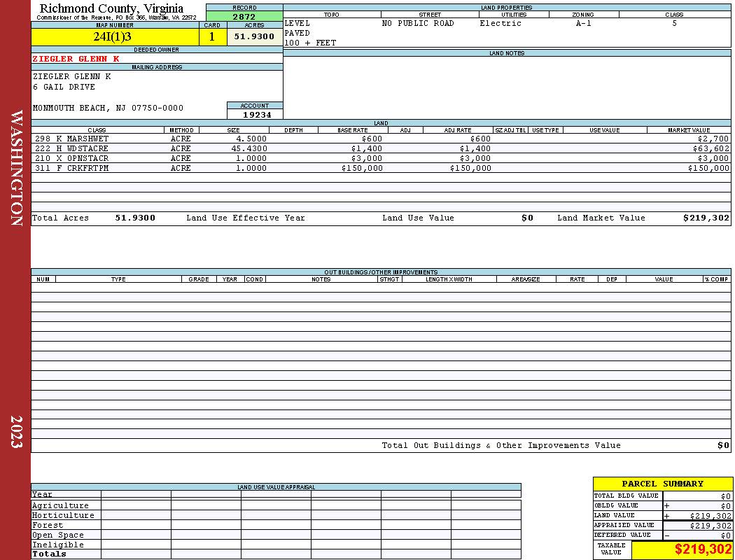The width and height of the screenshot is (735, 560).
Task: Click APPRAISED VALUE amount in parcel summary
Action: click(x=710, y=526)
